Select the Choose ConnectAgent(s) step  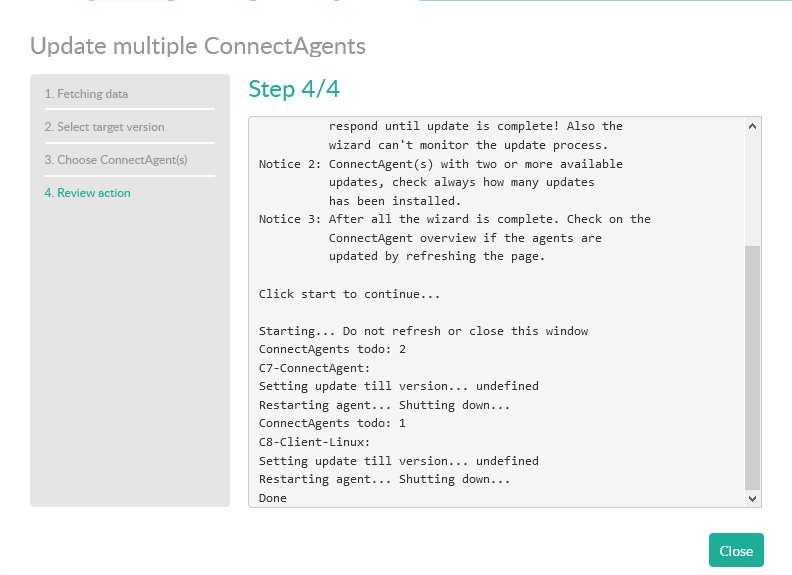click(x=115, y=160)
